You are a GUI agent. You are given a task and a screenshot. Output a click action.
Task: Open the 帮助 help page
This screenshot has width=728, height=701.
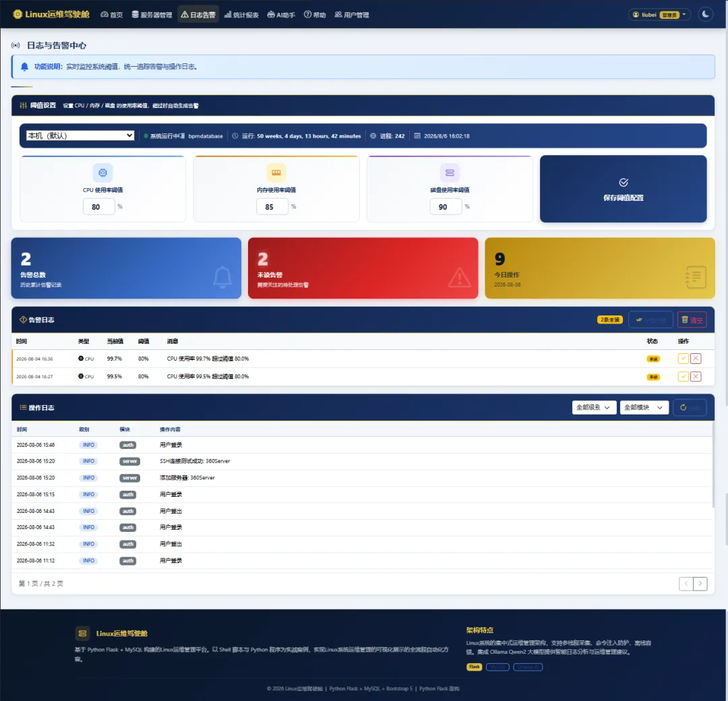point(315,15)
